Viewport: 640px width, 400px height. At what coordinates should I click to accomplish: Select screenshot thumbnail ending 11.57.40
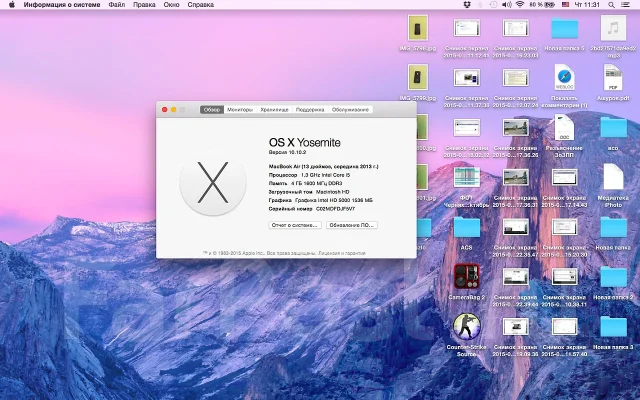564,327
